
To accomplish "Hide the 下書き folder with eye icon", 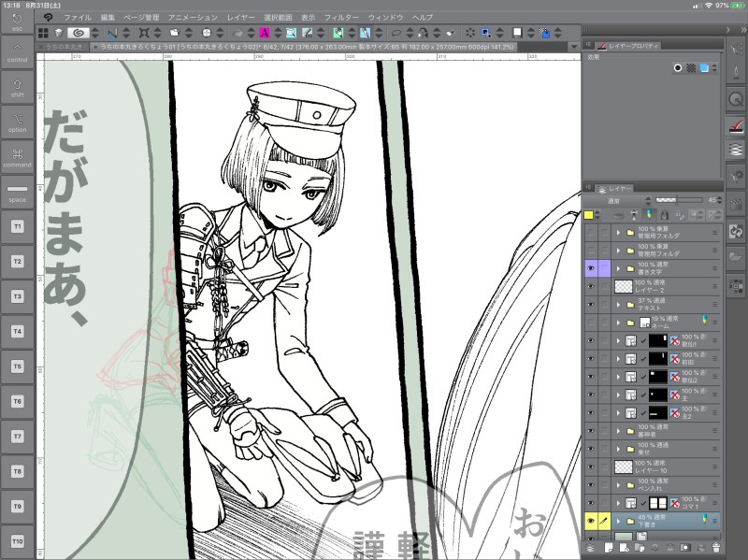I will 591,522.
